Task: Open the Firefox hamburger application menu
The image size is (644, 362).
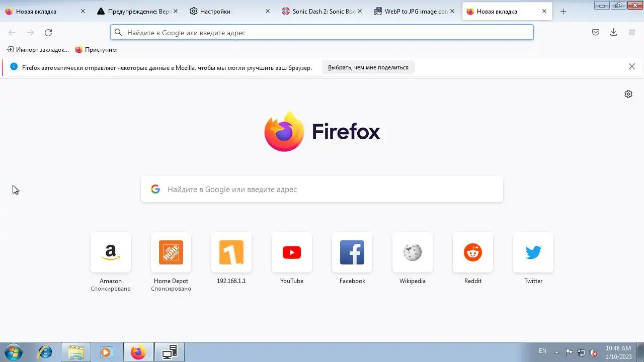Action: [x=632, y=33]
